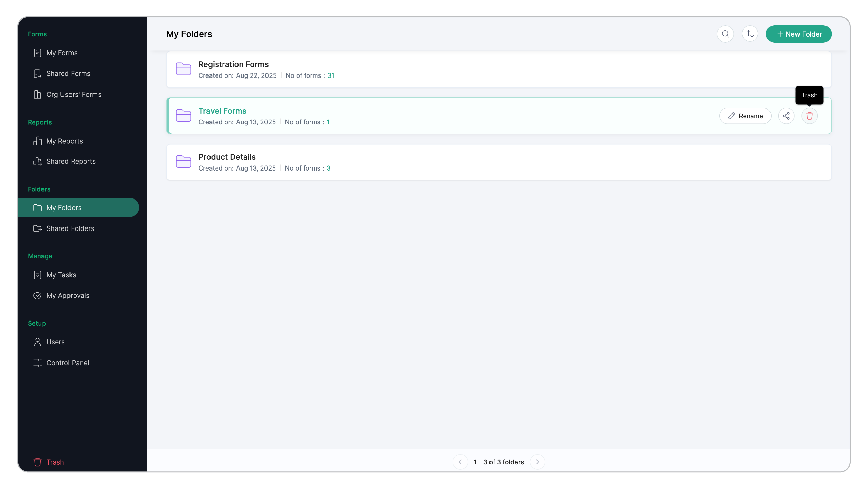The height and width of the screenshot is (489, 868).
Task: Trash the Travel Forms folder
Action: 809,116
